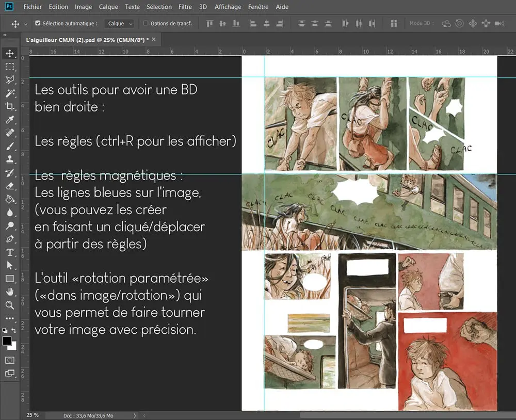Select the L'aiguilleur CMJN (2).psd tab

coord(87,40)
